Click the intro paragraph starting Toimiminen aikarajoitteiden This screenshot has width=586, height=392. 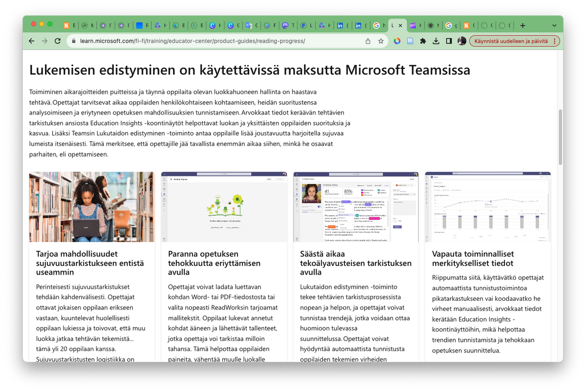click(190, 123)
